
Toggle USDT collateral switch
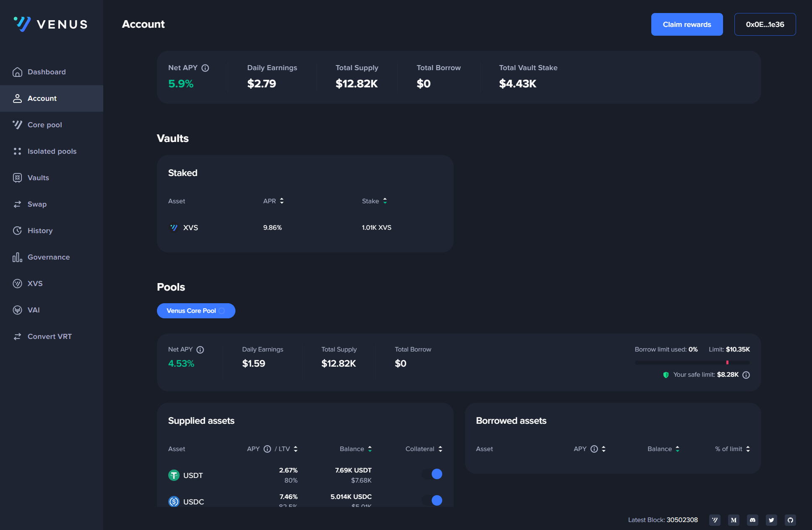point(432,474)
